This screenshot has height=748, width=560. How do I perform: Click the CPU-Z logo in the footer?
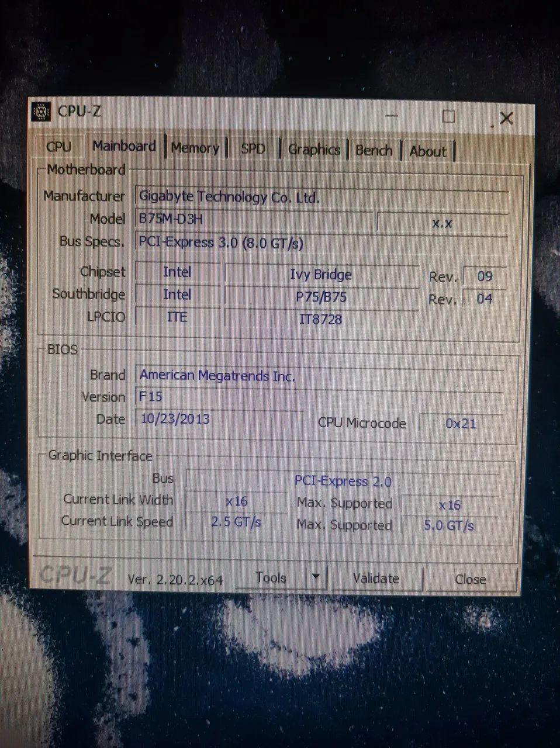coord(76,576)
